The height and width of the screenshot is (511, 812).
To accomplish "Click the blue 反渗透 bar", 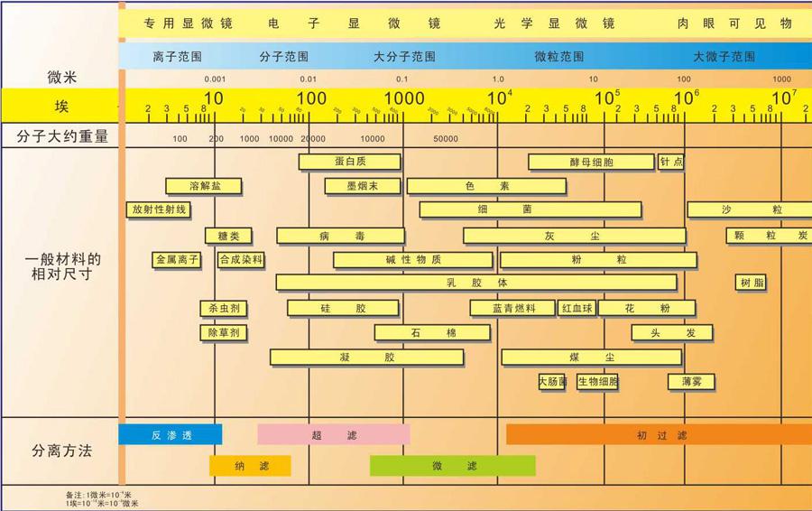I will pyautogui.click(x=170, y=434).
